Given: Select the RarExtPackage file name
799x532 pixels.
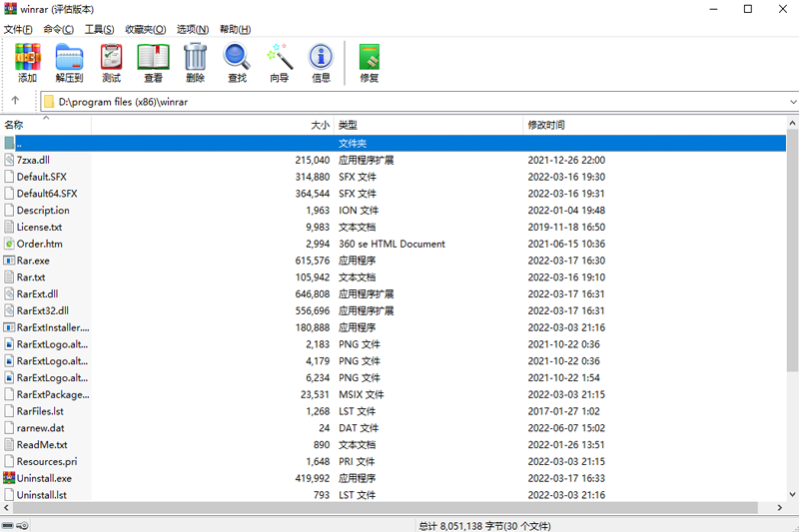Looking at the screenshot, I should 53,394.
